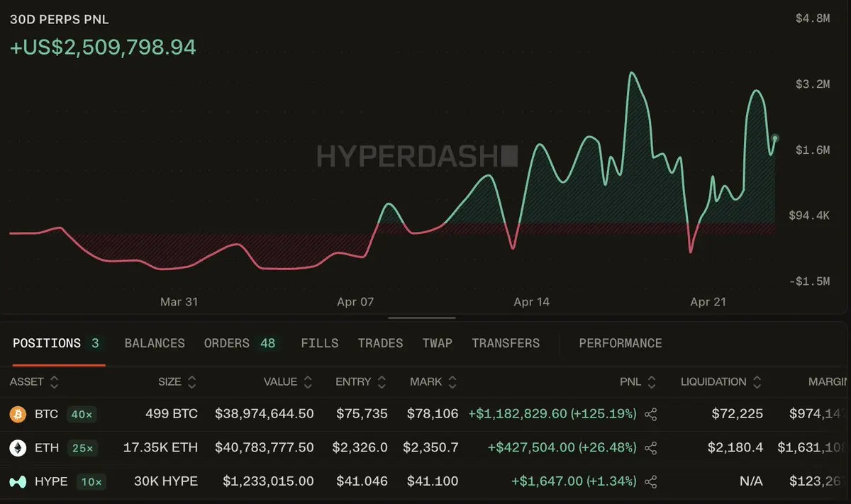Click ETH mark price $2,350.7
Viewport: 851px width, 504px height.
pyautogui.click(x=430, y=448)
